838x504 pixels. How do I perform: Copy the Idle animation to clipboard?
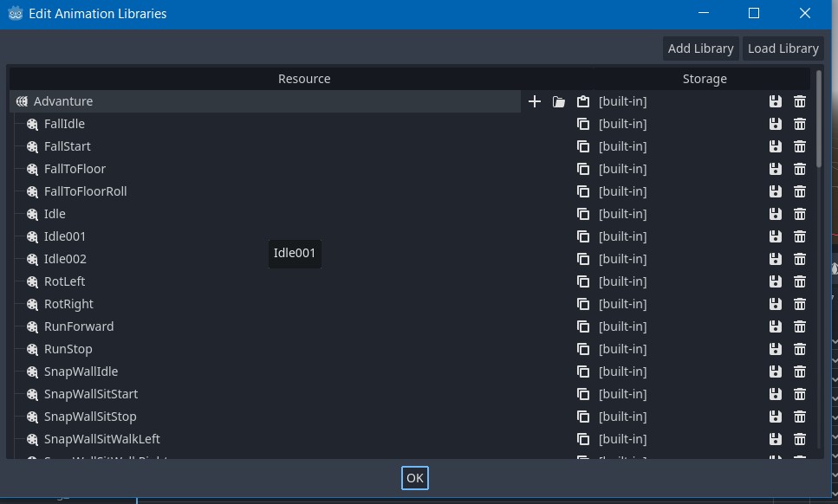(x=582, y=214)
